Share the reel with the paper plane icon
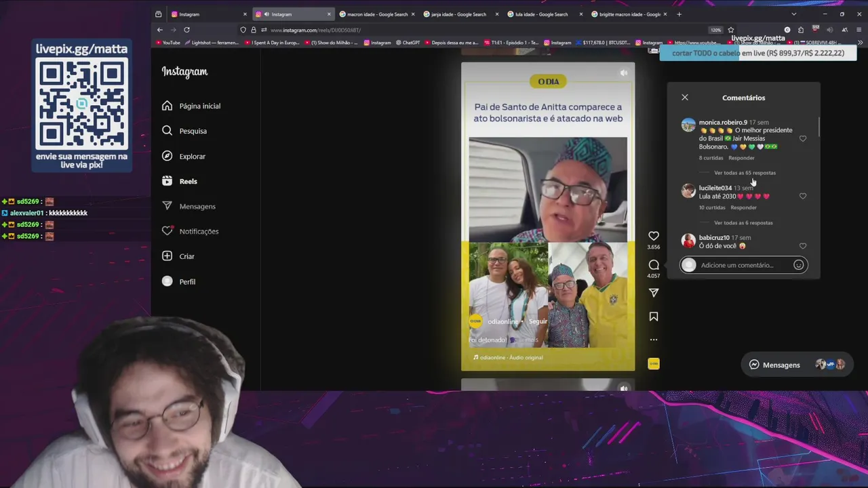Viewport: 868px width, 488px height. (654, 293)
